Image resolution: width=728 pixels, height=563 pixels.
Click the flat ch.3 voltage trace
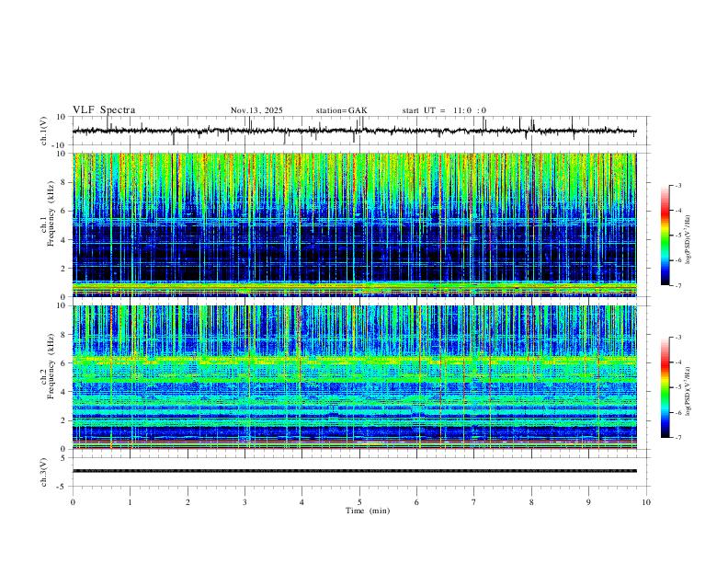click(x=354, y=471)
